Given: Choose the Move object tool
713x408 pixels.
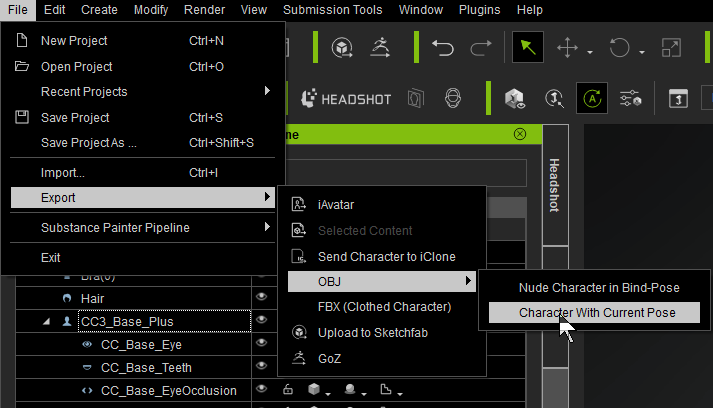Looking at the screenshot, I should (x=567, y=47).
